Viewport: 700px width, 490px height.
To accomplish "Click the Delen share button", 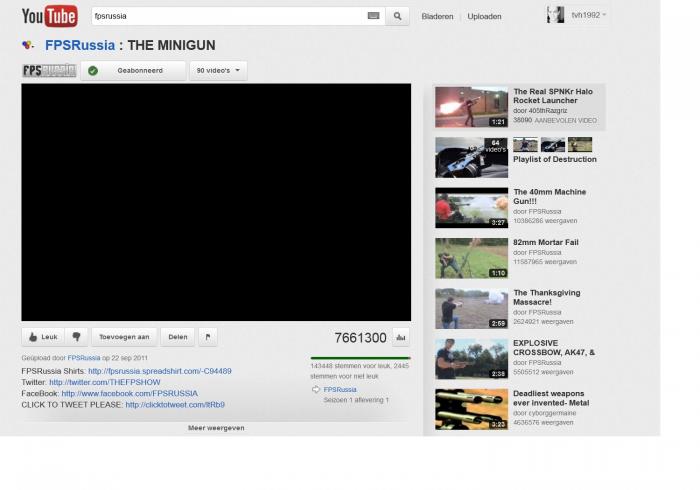I will pos(178,337).
